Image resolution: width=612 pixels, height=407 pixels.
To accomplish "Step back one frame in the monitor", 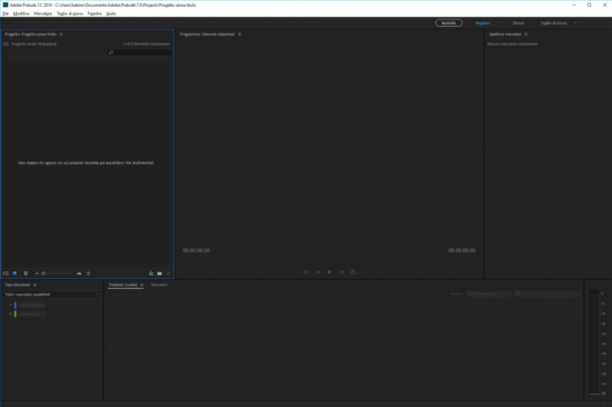I will click(x=318, y=272).
